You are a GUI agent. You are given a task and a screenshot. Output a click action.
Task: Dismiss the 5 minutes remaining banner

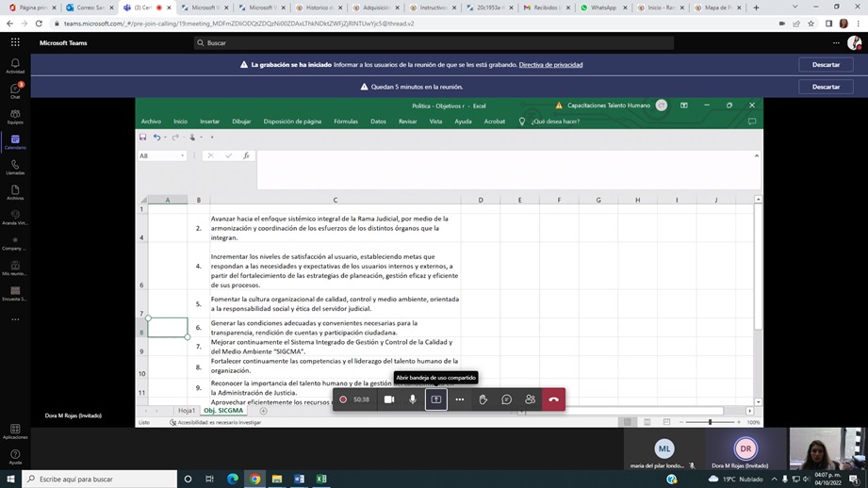click(826, 87)
